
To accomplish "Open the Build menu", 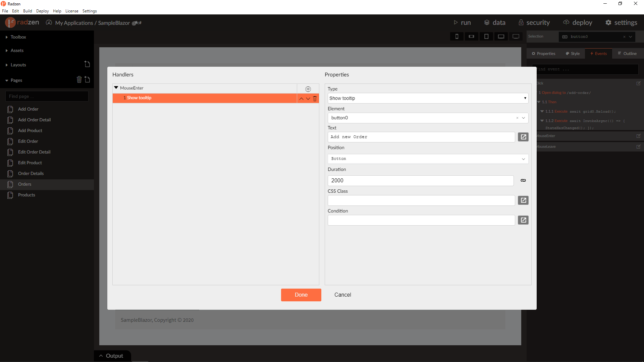I will click(x=28, y=11).
